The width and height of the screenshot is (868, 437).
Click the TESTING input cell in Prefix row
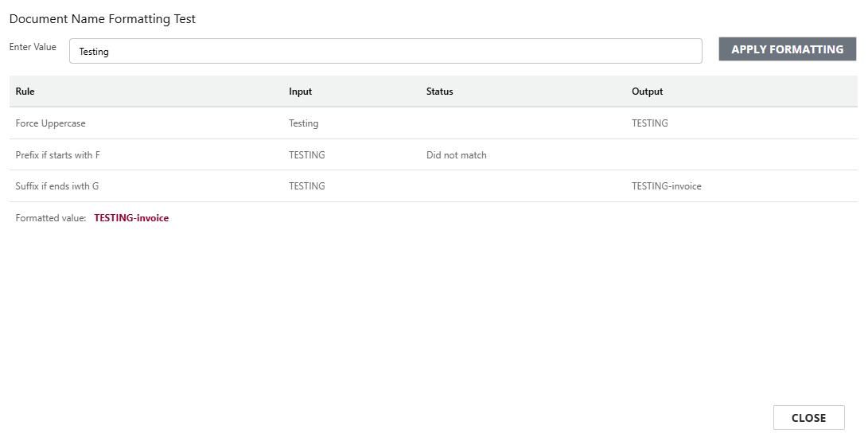(x=306, y=155)
